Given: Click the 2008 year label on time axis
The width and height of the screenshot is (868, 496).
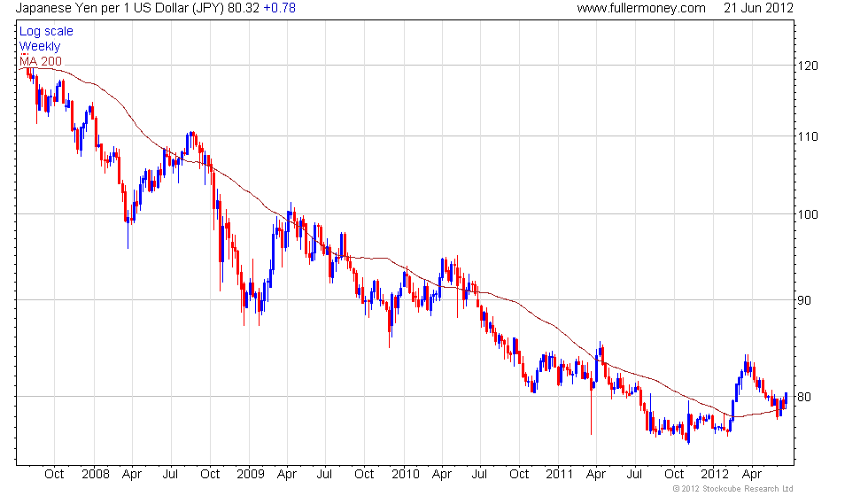Looking at the screenshot, I should coord(96,475).
